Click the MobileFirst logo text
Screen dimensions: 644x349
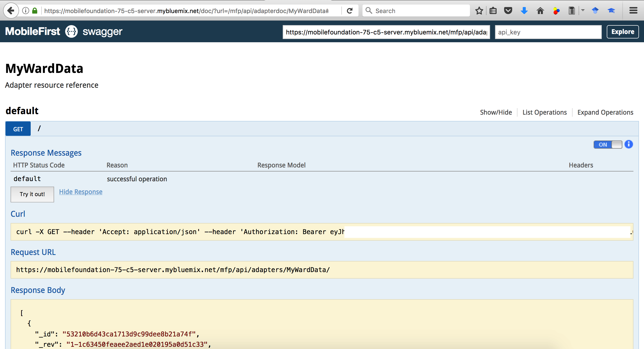[x=33, y=31]
